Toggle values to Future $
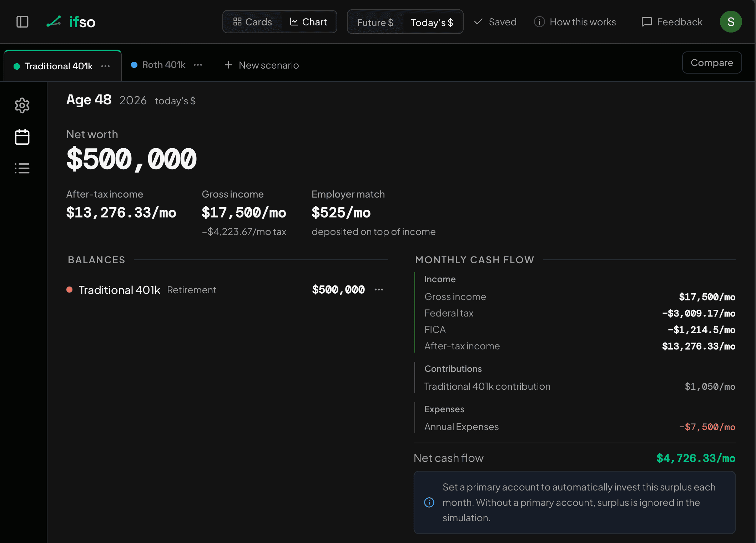The image size is (756, 543). (375, 22)
